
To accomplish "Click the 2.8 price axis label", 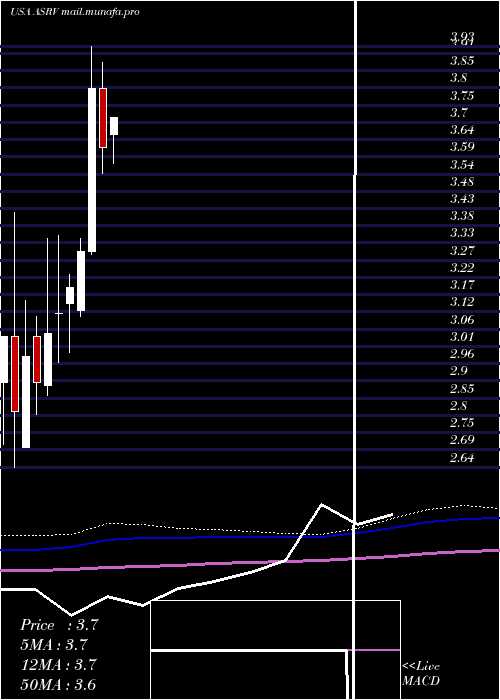I will [458, 406].
